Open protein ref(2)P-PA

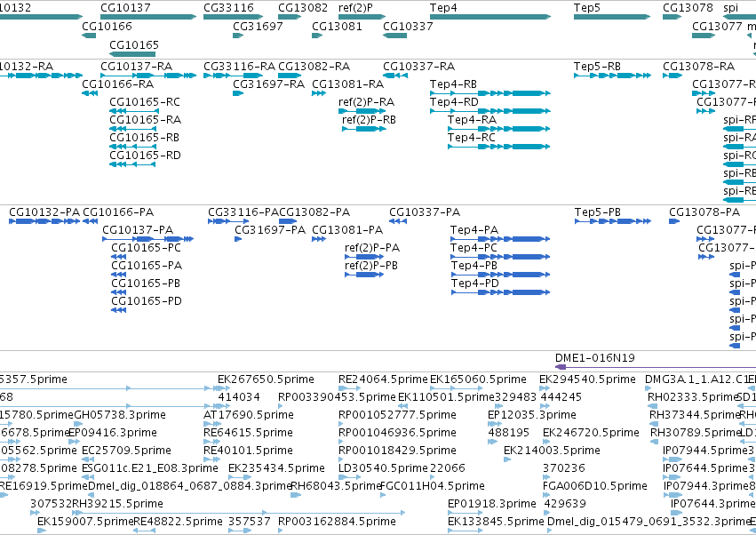(x=372, y=248)
